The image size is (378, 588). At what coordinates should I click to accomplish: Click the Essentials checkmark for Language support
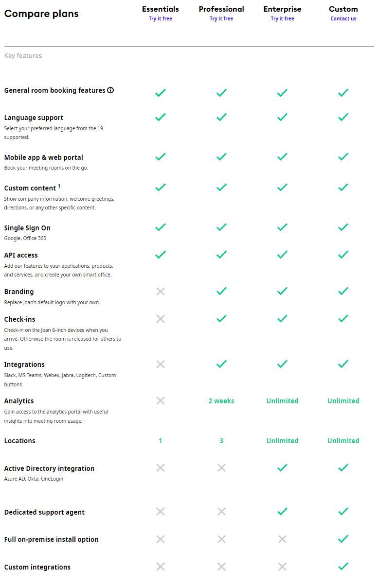coord(161,117)
